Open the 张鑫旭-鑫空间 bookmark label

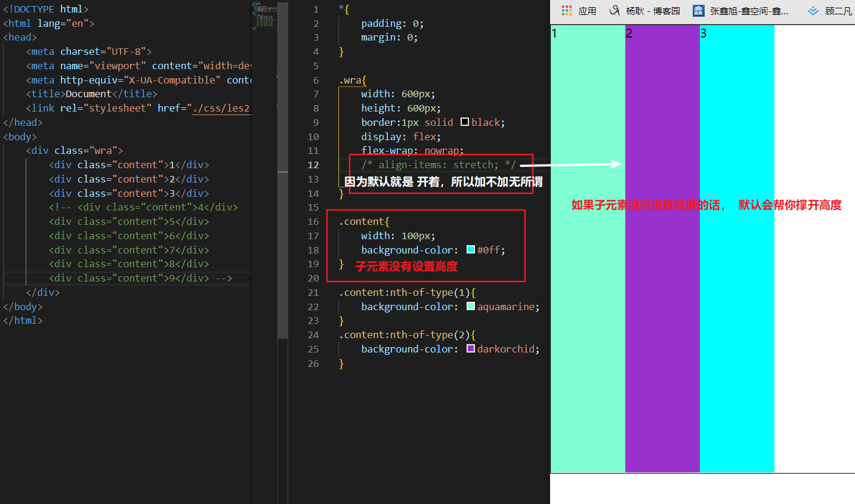click(748, 11)
